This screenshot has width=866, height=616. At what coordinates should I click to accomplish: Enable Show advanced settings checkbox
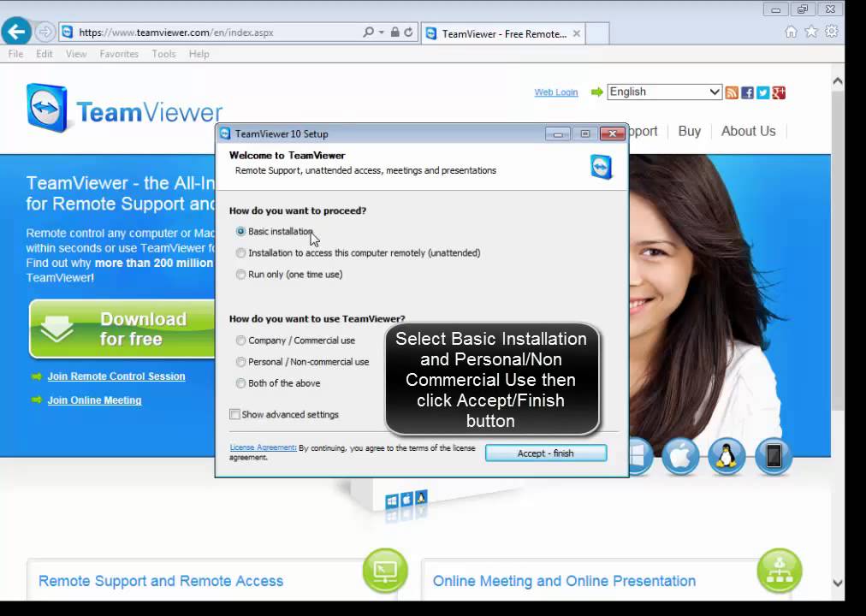tap(234, 415)
